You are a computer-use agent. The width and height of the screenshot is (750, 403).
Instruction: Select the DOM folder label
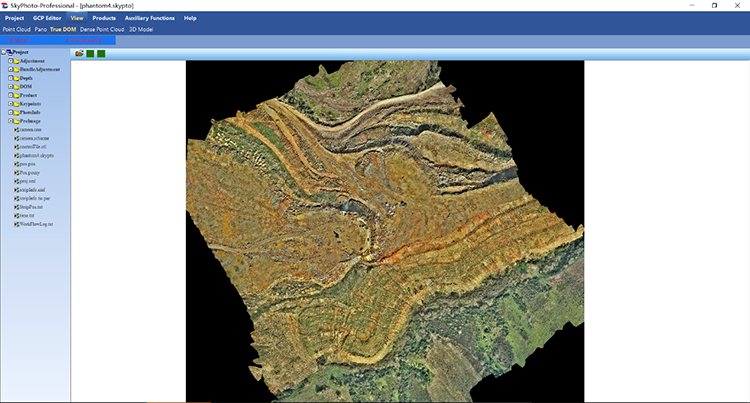(x=26, y=87)
